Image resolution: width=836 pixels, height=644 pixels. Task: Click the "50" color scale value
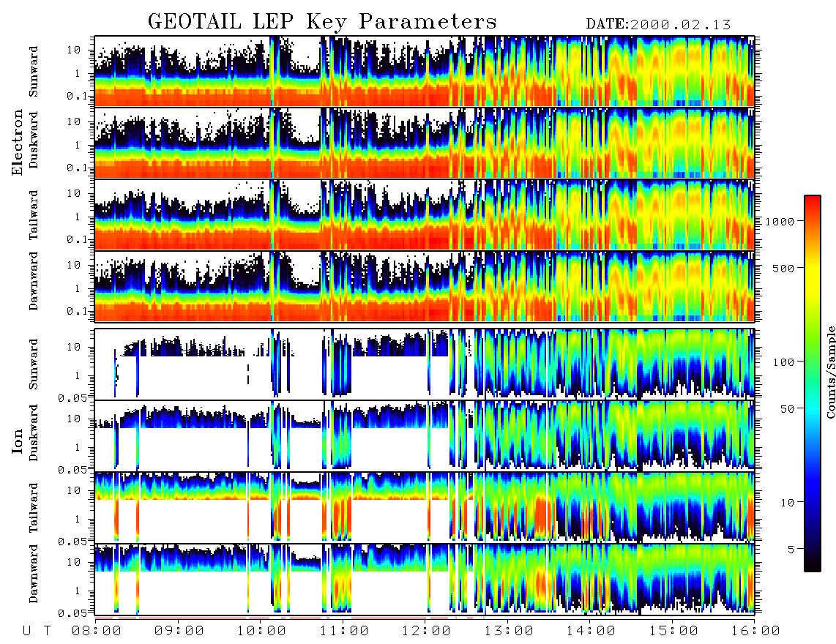[787, 409]
